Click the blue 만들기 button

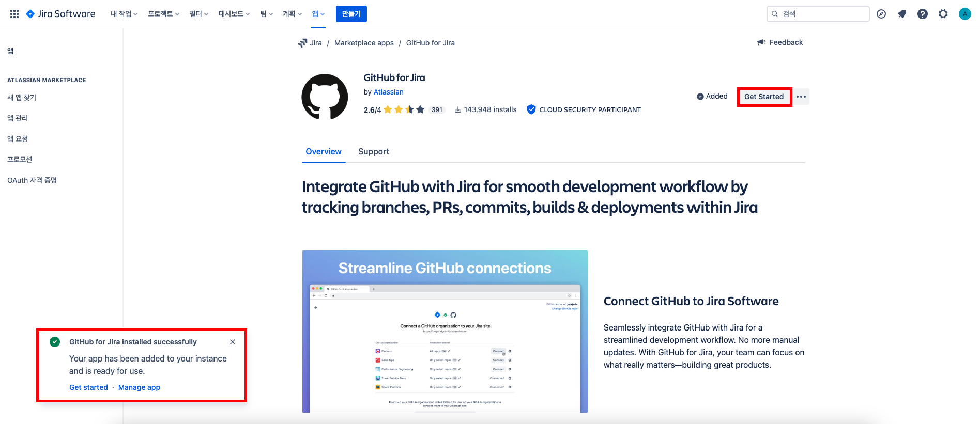point(351,14)
